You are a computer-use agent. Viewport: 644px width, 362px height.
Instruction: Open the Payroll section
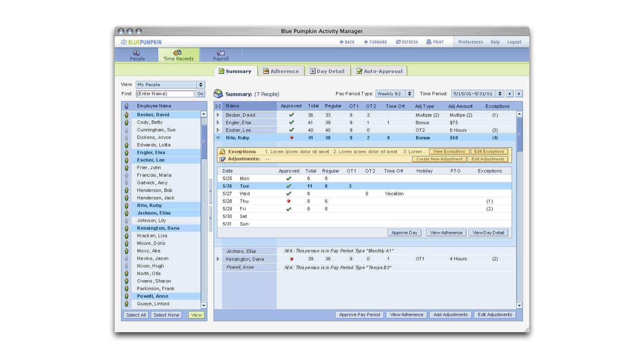(x=220, y=55)
